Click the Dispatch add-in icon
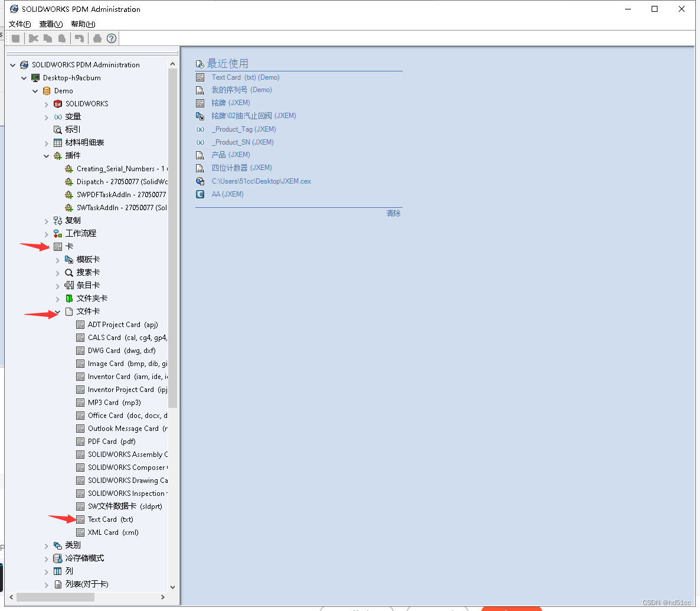The height and width of the screenshot is (611, 700). click(x=68, y=182)
